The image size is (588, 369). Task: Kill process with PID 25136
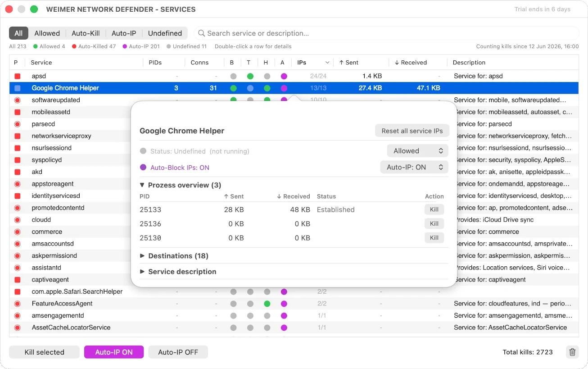[434, 223]
